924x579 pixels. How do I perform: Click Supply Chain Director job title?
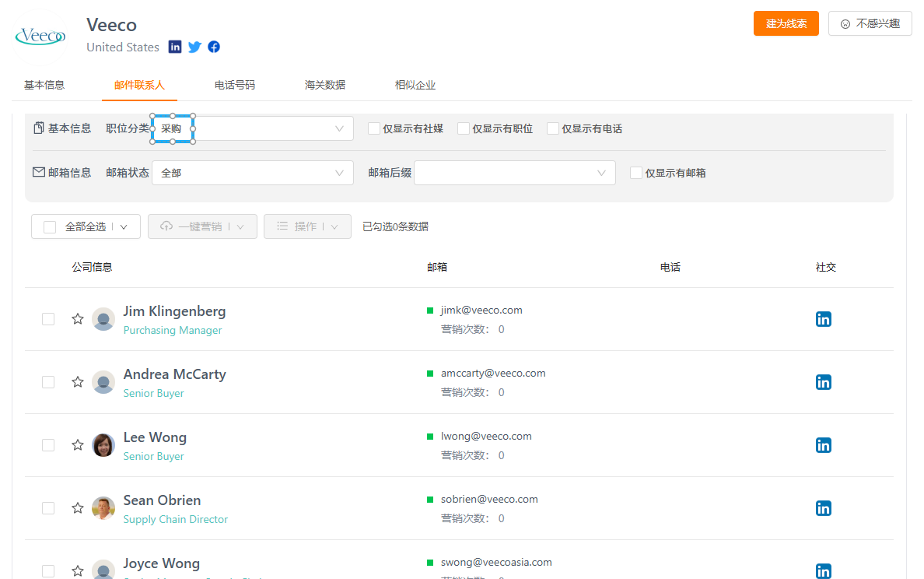point(176,519)
